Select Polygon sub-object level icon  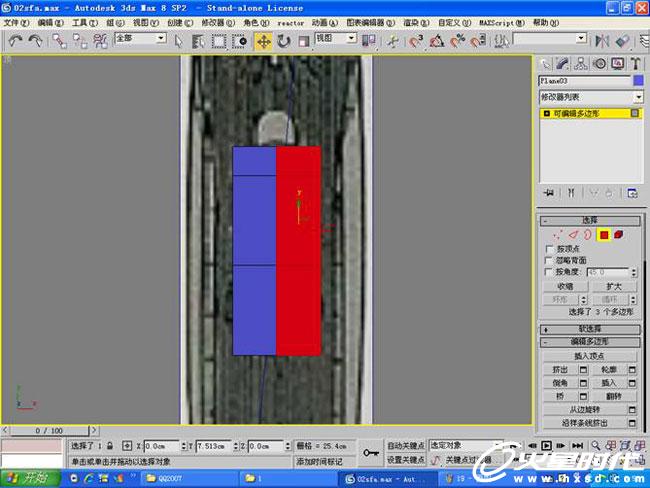[x=604, y=235]
